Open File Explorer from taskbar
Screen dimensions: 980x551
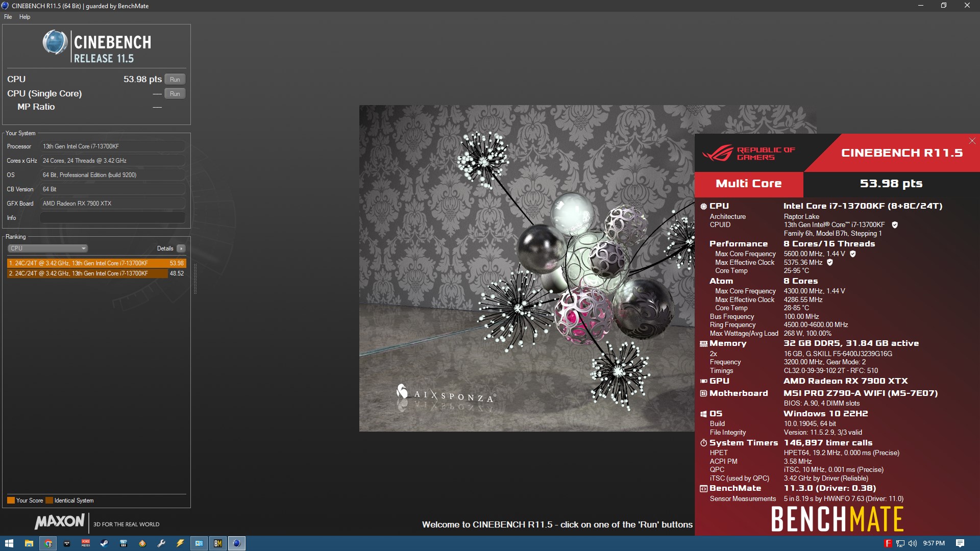click(x=29, y=543)
